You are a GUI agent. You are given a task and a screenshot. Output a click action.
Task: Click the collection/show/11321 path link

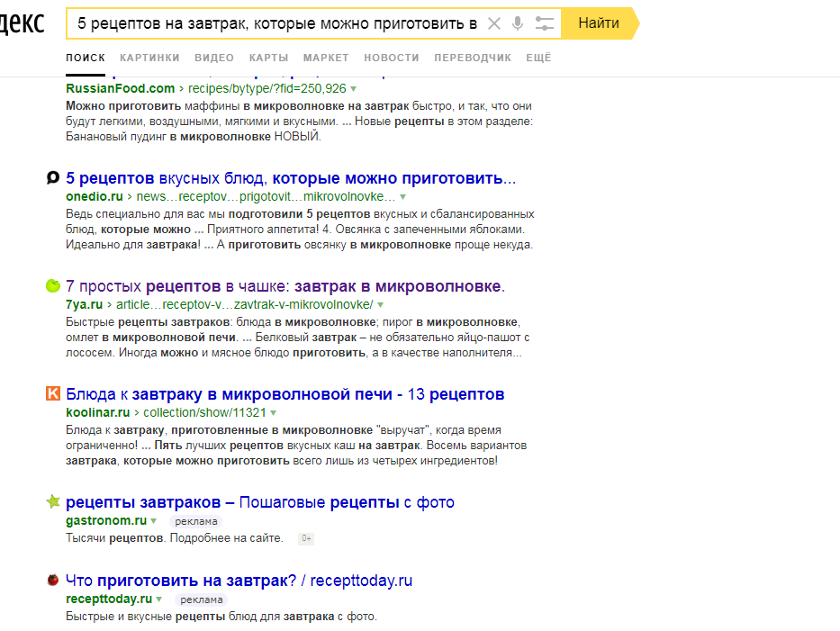pyautogui.click(x=204, y=412)
